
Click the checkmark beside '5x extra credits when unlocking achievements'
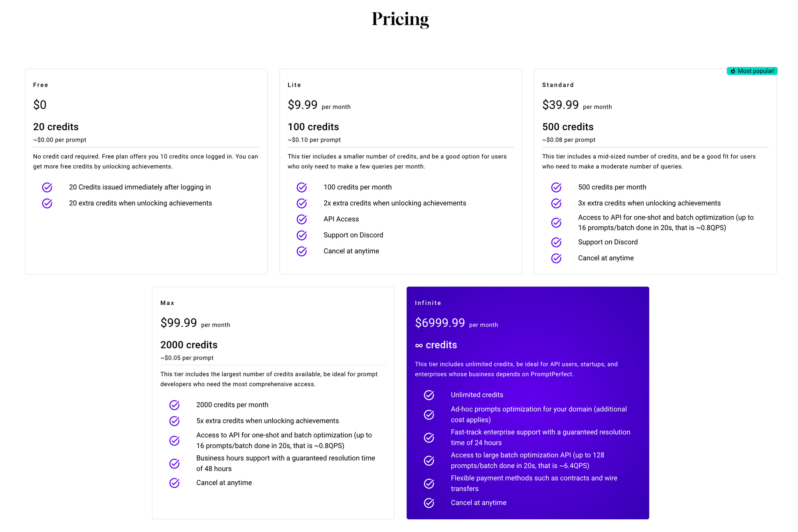pyautogui.click(x=174, y=421)
